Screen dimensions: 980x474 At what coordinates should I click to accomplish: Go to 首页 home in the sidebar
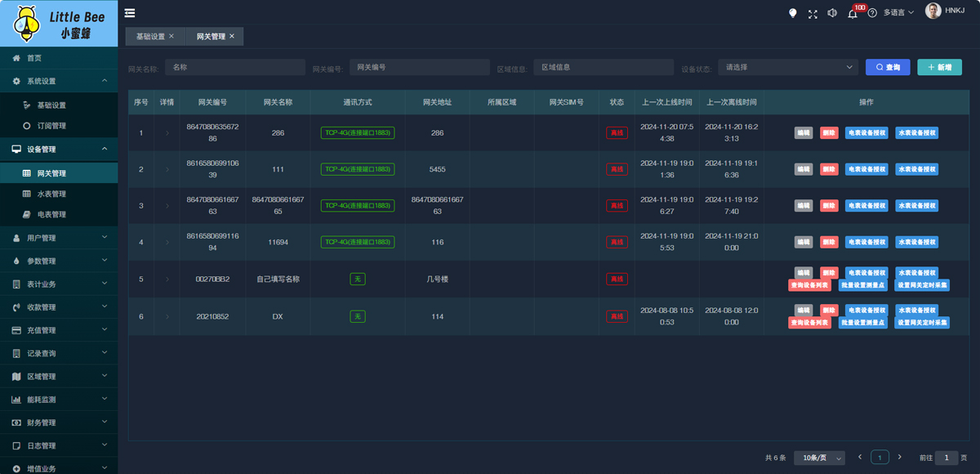[33, 58]
